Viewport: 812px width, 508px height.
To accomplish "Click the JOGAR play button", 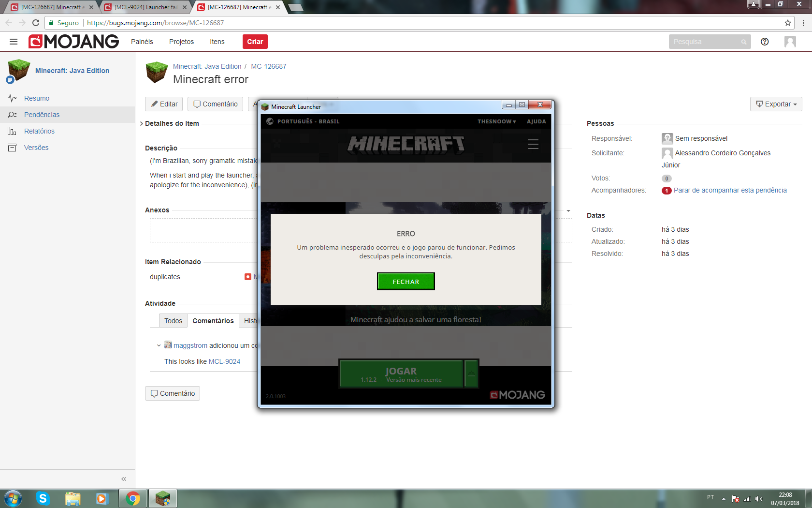I will pos(401,374).
